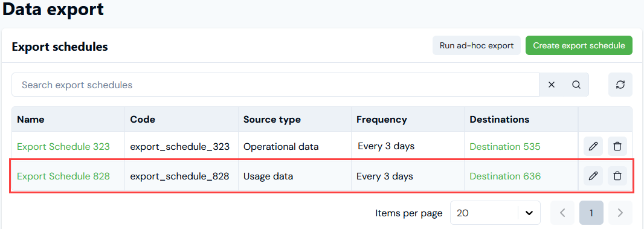644x229 pixels.
Task: Focus the Search export schedules field
Action: tap(275, 85)
